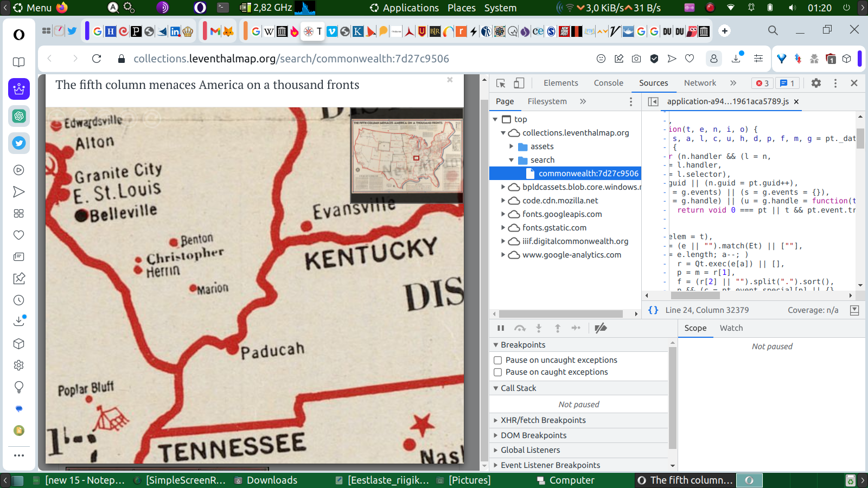Expand the assets folder

click(x=511, y=146)
